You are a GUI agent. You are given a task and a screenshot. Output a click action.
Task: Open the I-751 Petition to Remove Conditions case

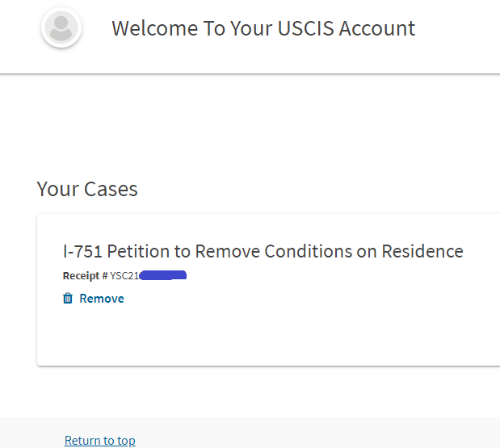click(263, 251)
